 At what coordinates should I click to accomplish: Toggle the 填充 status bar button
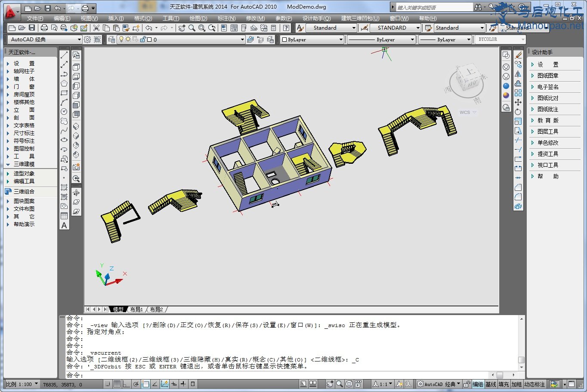click(504, 384)
